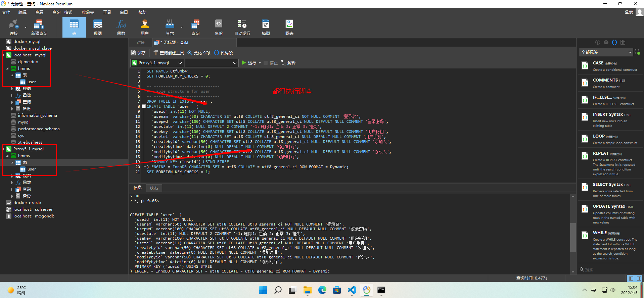Open Windows Start menu
Viewport: 644px width, 298px height.
click(263, 290)
